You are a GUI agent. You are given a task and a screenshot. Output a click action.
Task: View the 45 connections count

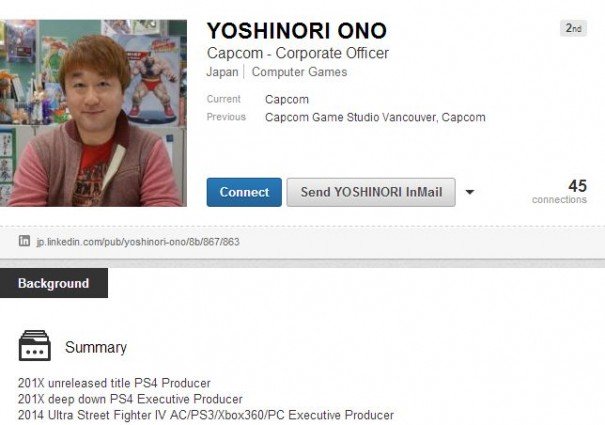(x=559, y=191)
